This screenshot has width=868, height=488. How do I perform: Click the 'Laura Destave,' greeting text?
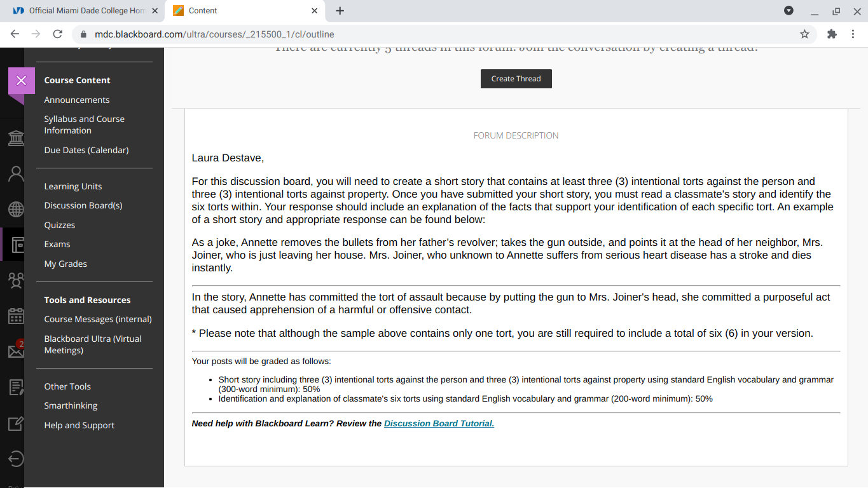tap(228, 158)
